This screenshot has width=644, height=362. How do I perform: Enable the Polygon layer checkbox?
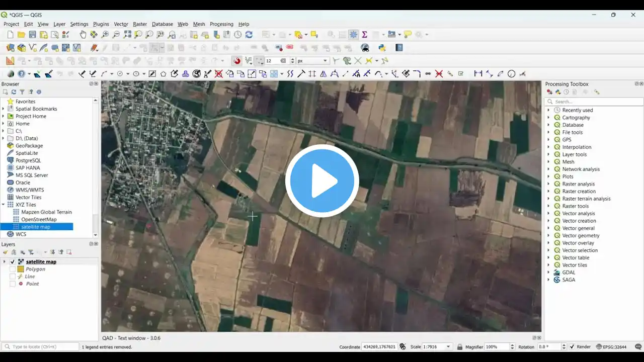[x=13, y=269]
